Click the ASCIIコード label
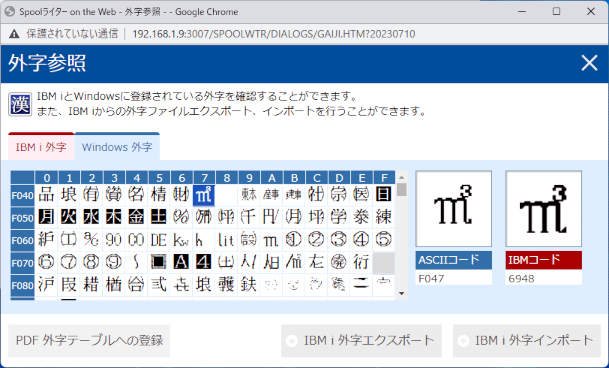Screen dimensions: 609x368 [454, 260]
